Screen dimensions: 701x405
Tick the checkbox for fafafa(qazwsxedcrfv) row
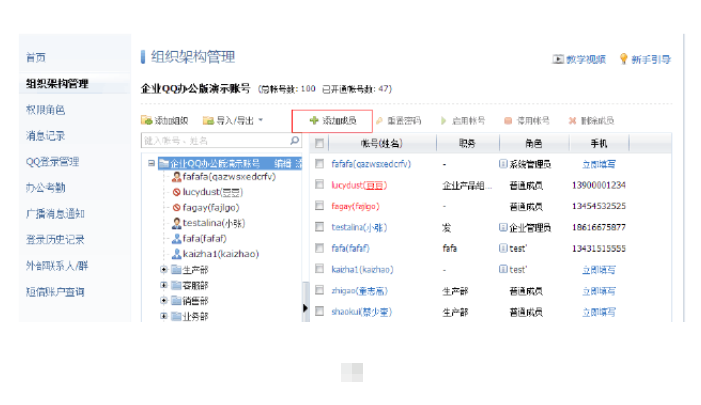pyautogui.click(x=319, y=164)
